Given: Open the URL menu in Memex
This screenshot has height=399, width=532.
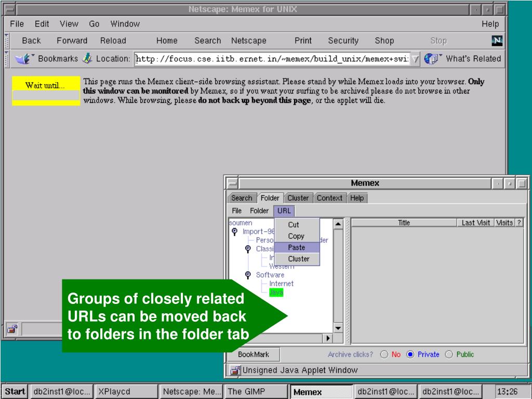Looking at the screenshot, I should [x=284, y=211].
